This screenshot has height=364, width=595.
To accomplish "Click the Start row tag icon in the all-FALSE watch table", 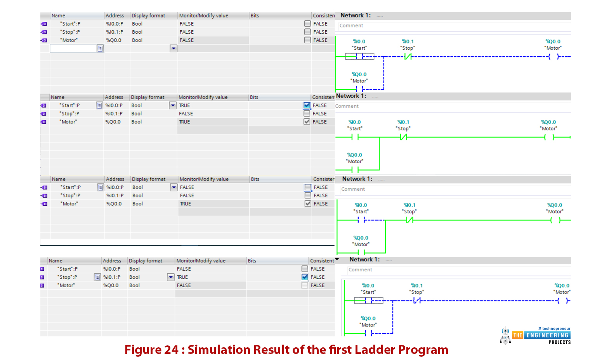I will click(44, 24).
